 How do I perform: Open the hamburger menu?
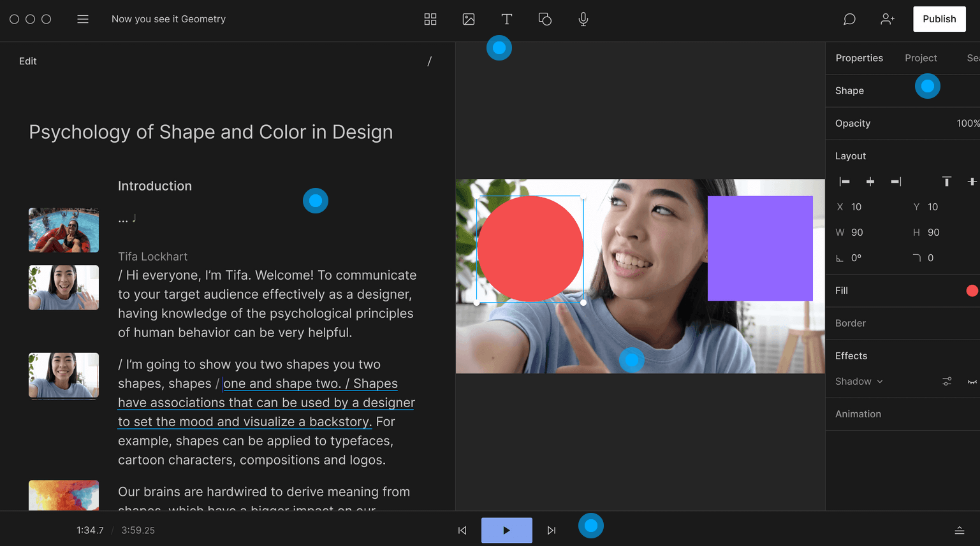click(x=83, y=19)
